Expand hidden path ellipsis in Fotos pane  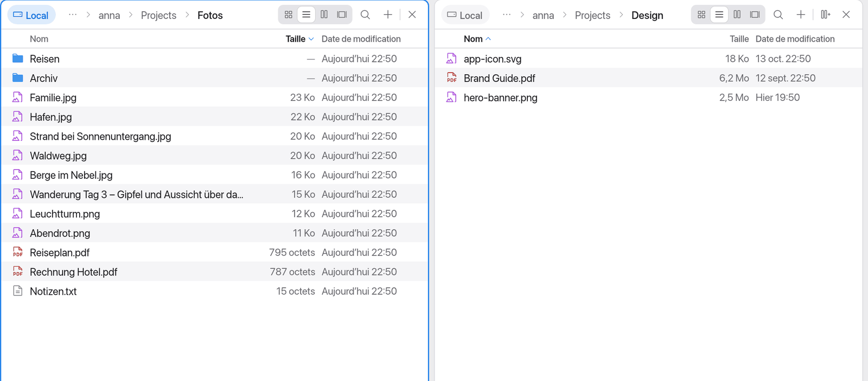pyautogui.click(x=73, y=15)
